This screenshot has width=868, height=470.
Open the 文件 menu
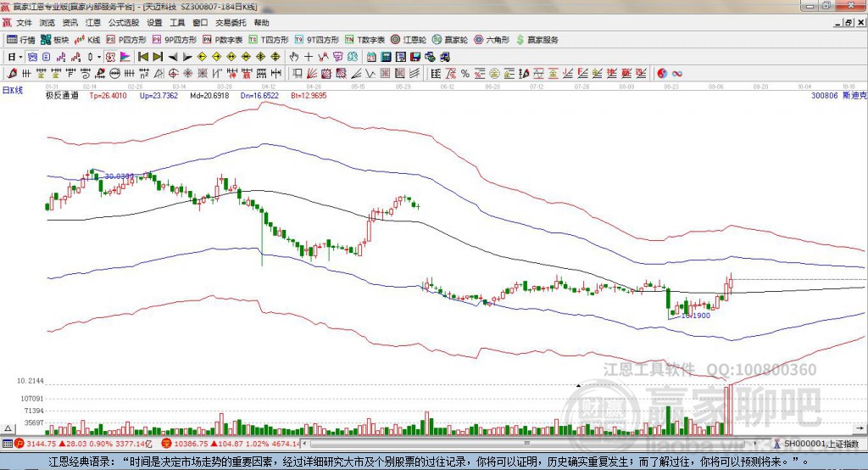point(24,23)
